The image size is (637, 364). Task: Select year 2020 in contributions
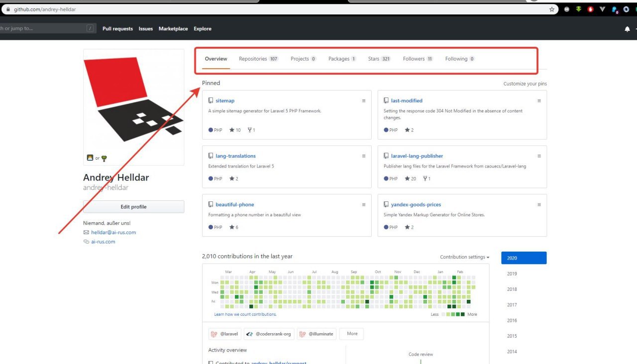click(524, 258)
